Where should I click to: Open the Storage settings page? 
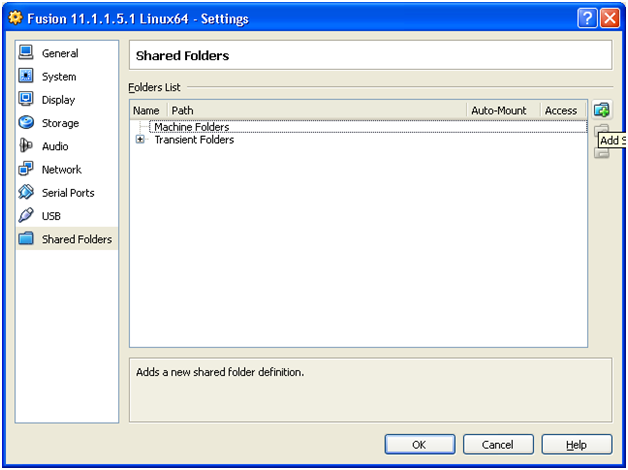[x=67, y=123]
